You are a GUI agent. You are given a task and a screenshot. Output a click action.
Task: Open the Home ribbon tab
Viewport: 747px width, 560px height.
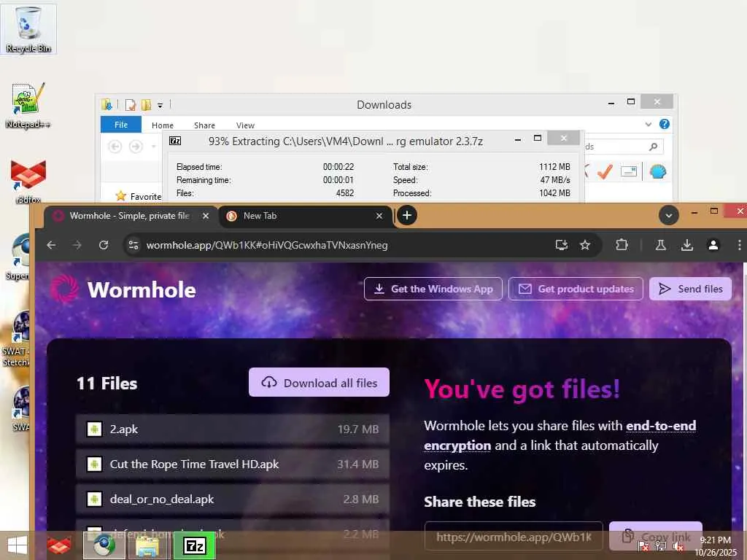pyautogui.click(x=163, y=125)
